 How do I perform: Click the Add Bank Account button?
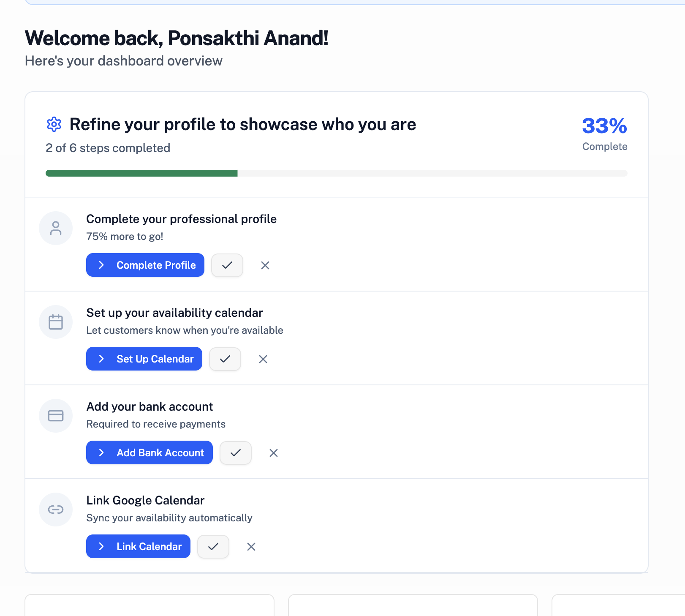(x=150, y=453)
